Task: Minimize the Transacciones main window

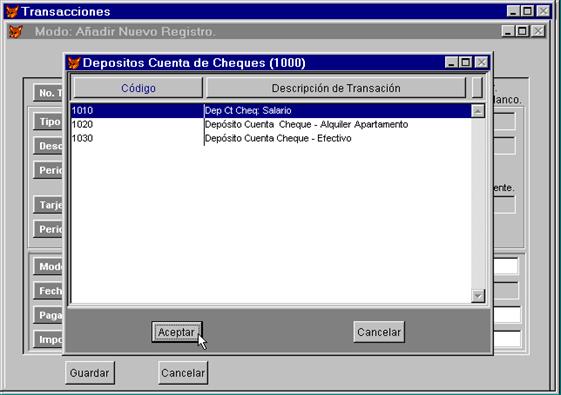Action: [x=513, y=11]
